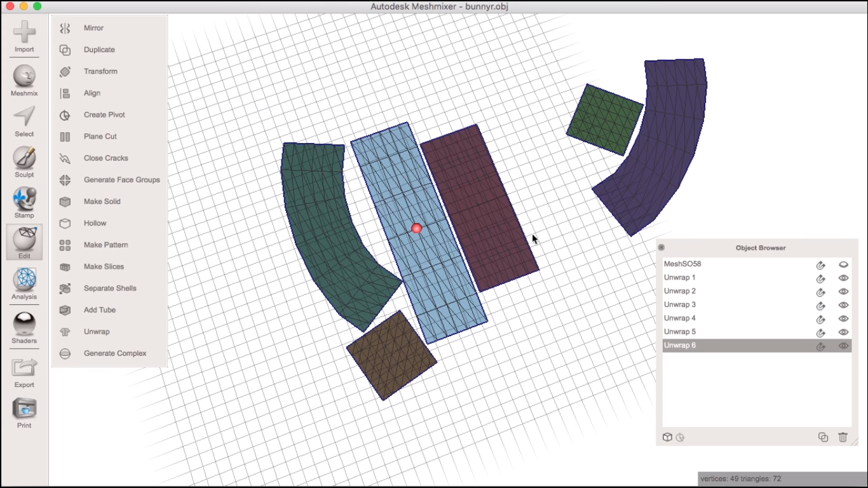Viewport: 868px width, 488px height.
Task: Select the maroon rectangular unwrap patch
Action: [x=479, y=208]
